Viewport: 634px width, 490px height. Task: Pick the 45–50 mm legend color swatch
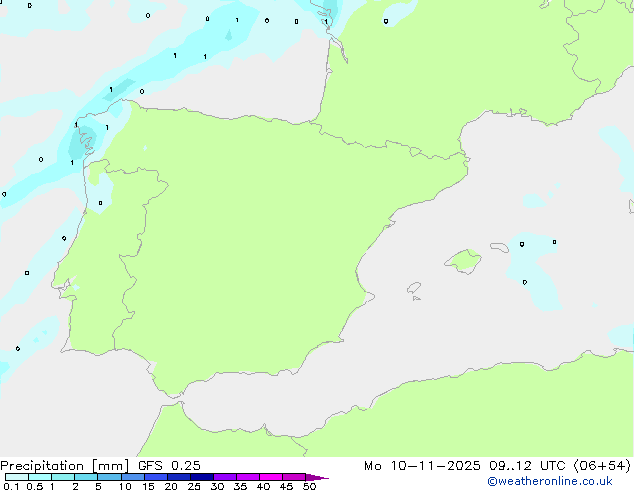click(x=294, y=477)
